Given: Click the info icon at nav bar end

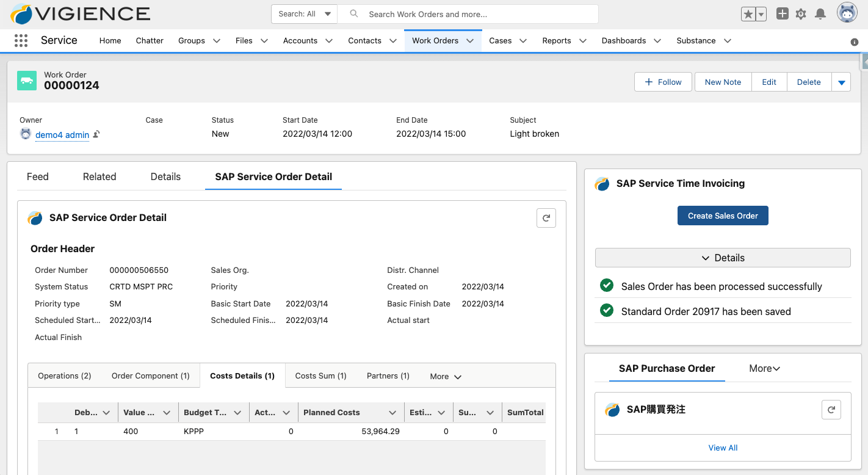Looking at the screenshot, I should (855, 42).
